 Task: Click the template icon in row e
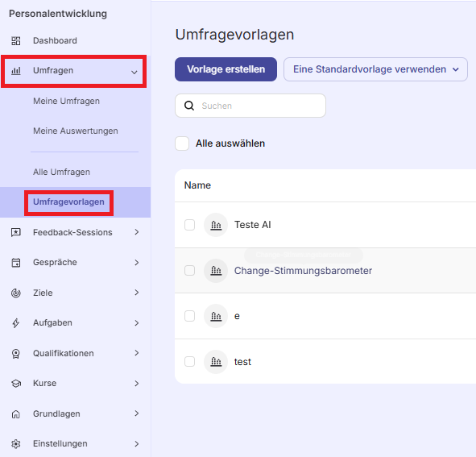click(x=216, y=316)
